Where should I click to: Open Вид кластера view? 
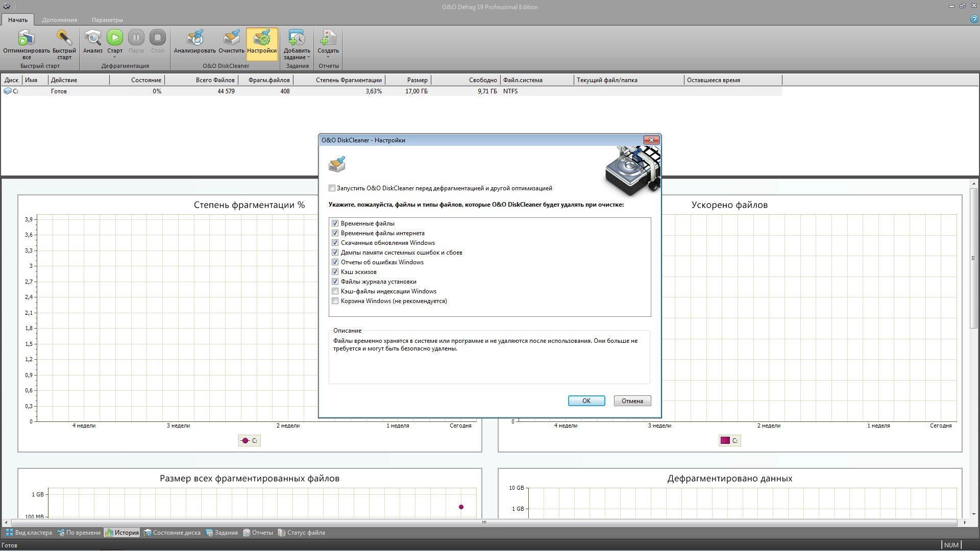(x=29, y=533)
